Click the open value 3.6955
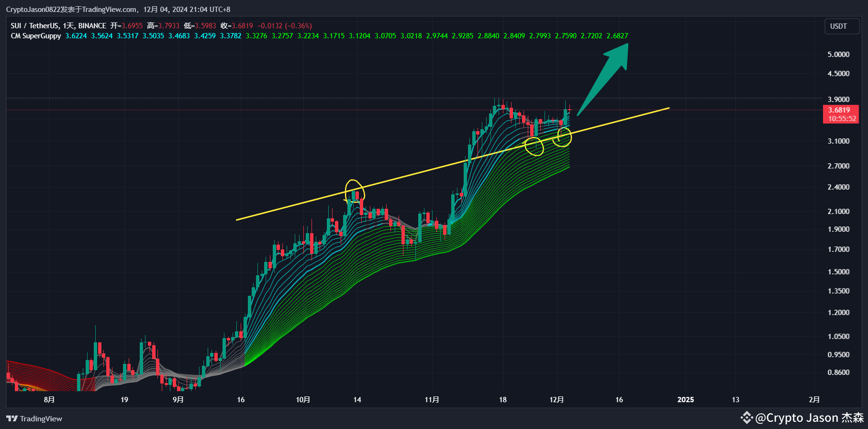The height and width of the screenshot is (429, 868). click(132, 26)
